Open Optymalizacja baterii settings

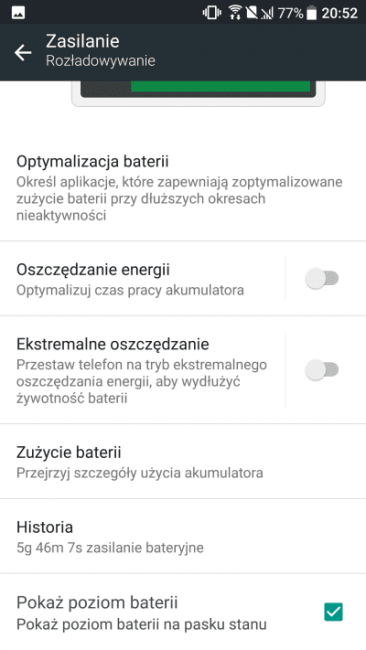tap(183, 188)
